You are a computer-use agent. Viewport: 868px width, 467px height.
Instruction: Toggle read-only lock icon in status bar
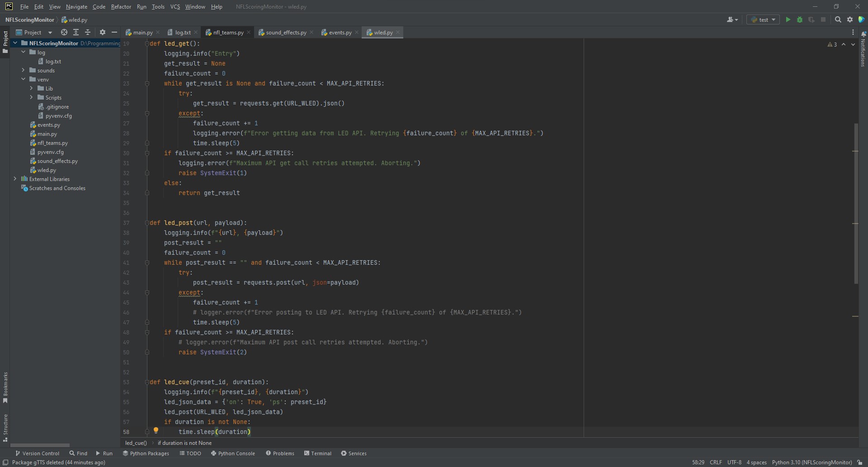pyautogui.click(x=860, y=462)
